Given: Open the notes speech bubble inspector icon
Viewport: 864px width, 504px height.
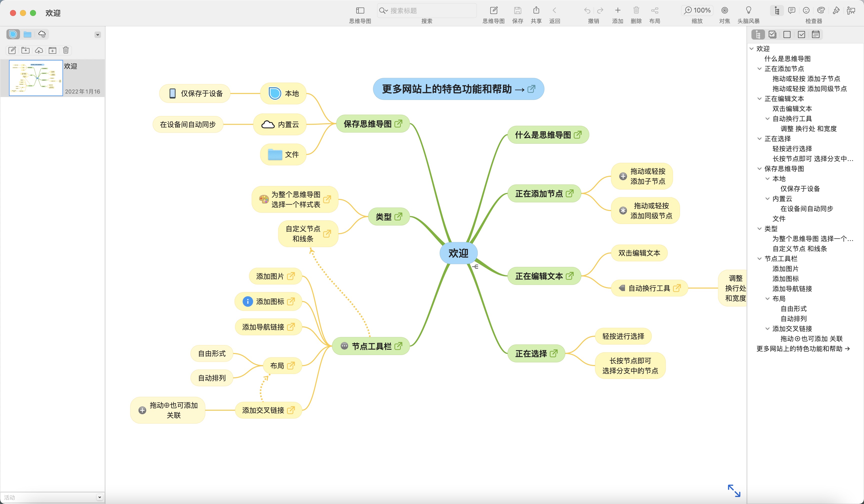Looking at the screenshot, I should [x=792, y=11].
